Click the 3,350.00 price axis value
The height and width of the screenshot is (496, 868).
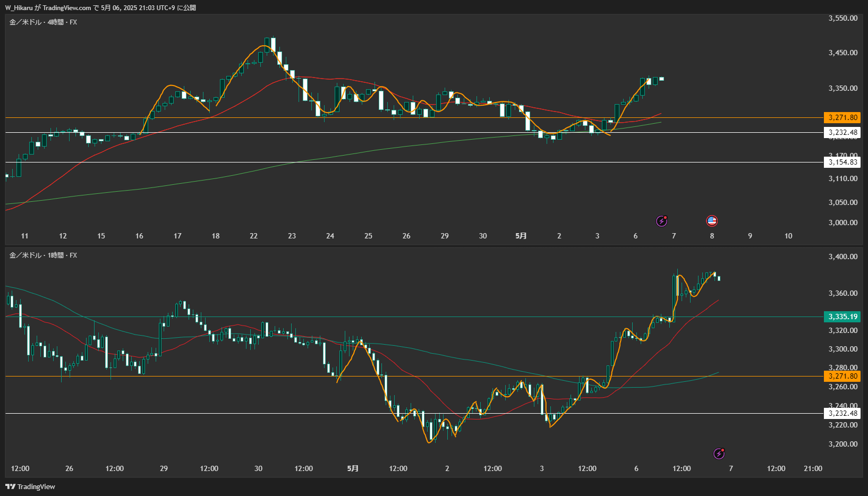tap(843, 88)
